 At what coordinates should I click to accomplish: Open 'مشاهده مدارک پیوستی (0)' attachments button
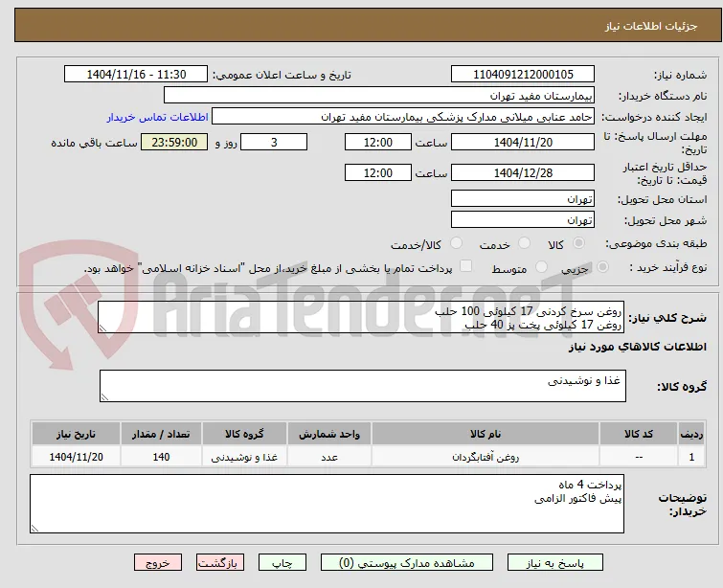click(407, 563)
